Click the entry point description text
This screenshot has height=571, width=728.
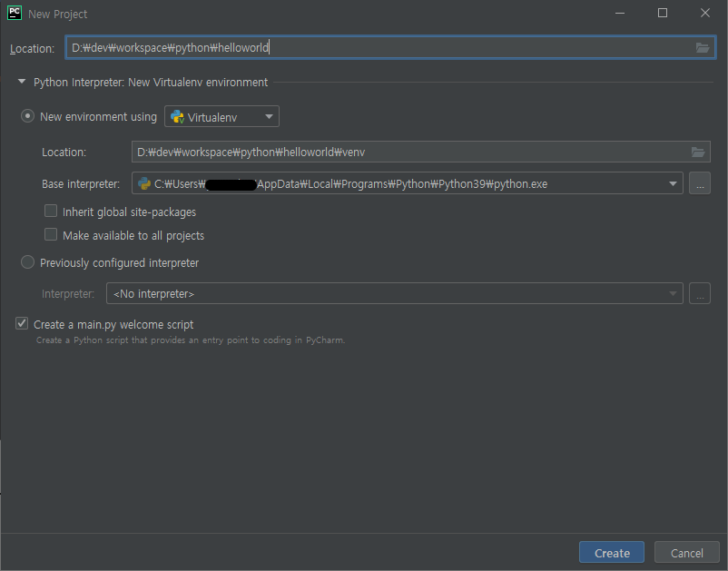coord(191,340)
